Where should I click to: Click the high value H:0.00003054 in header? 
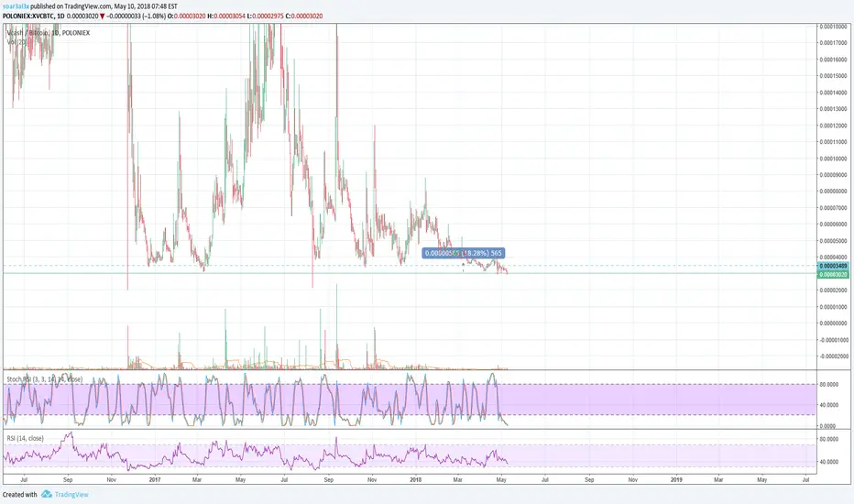coord(226,16)
